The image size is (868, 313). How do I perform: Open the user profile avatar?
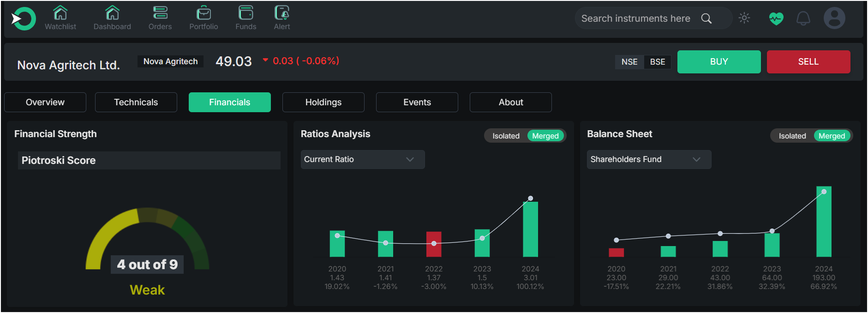[x=834, y=18]
